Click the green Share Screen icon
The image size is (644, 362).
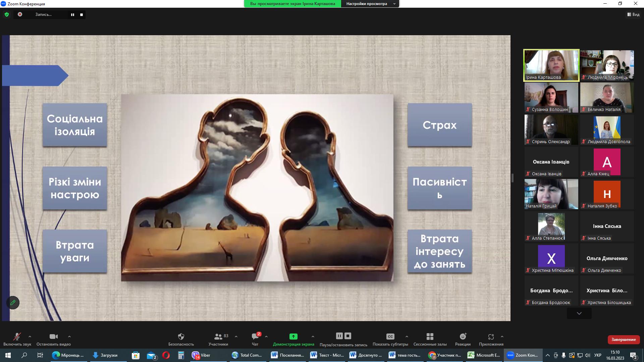click(x=293, y=337)
